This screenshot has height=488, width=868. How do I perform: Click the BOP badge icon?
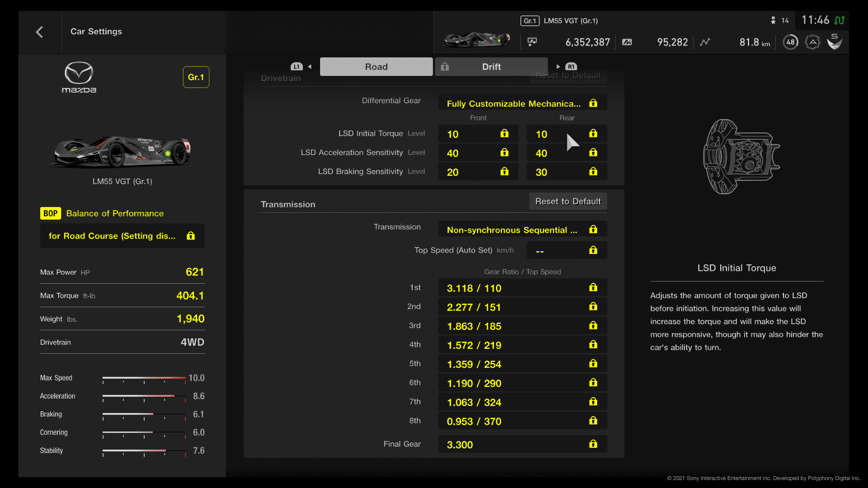51,213
